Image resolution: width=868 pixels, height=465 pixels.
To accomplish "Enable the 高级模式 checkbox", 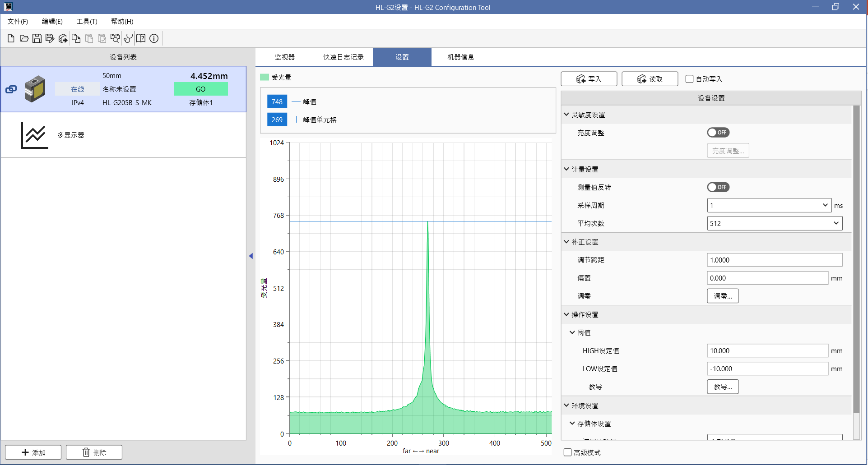I will [568, 452].
